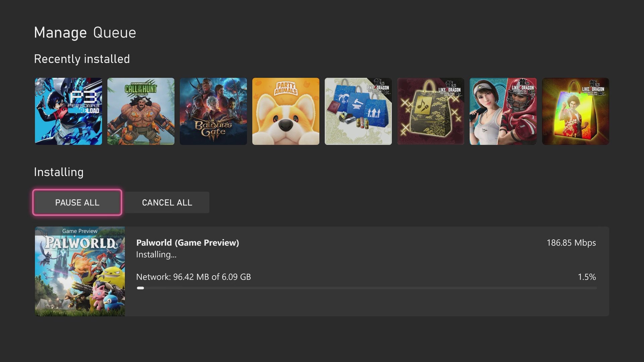Select the rainbow holographic bag Like a Dragon tile
Viewport: 644px width, 362px height.
[575, 111]
